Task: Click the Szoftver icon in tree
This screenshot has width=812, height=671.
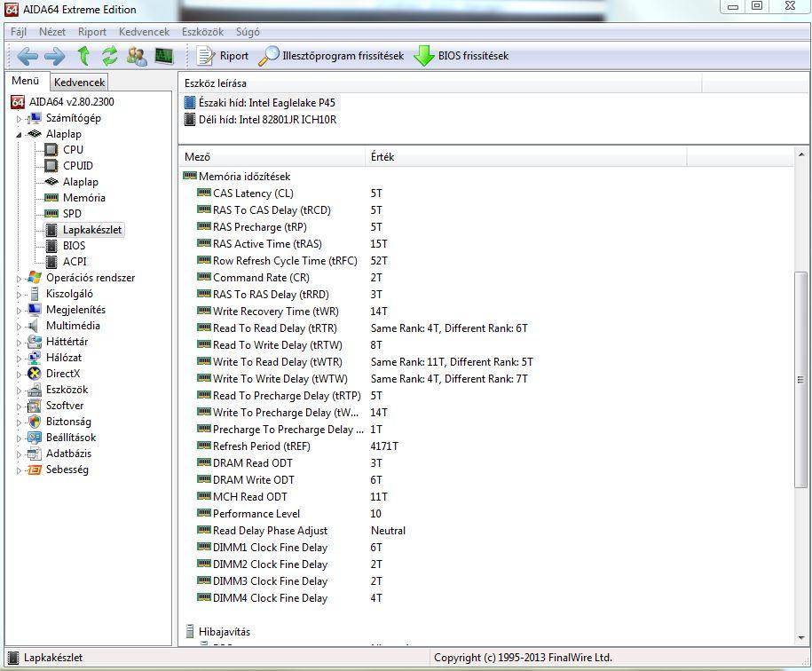Action: coord(35,406)
